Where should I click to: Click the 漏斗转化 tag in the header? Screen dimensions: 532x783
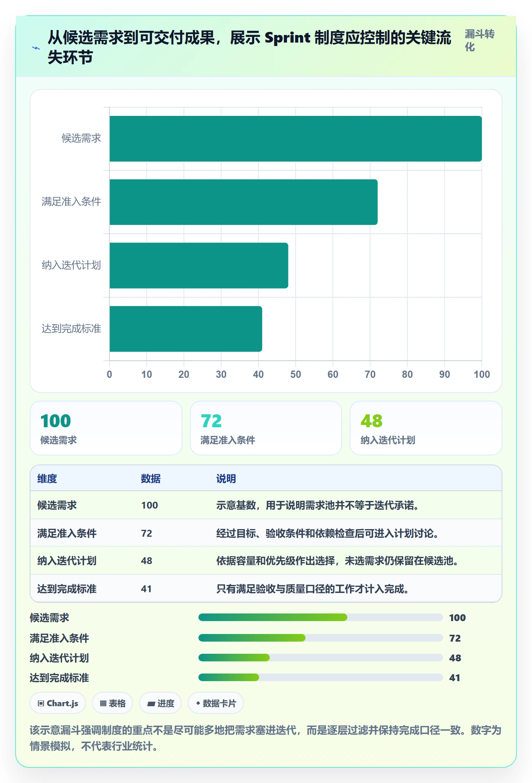pyautogui.click(x=480, y=40)
